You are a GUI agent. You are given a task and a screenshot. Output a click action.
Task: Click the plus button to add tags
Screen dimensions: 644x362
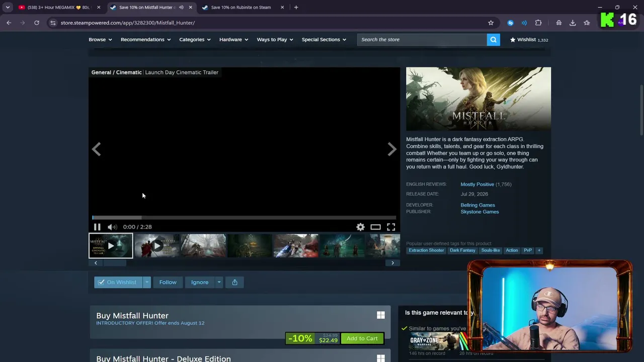coord(539,250)
